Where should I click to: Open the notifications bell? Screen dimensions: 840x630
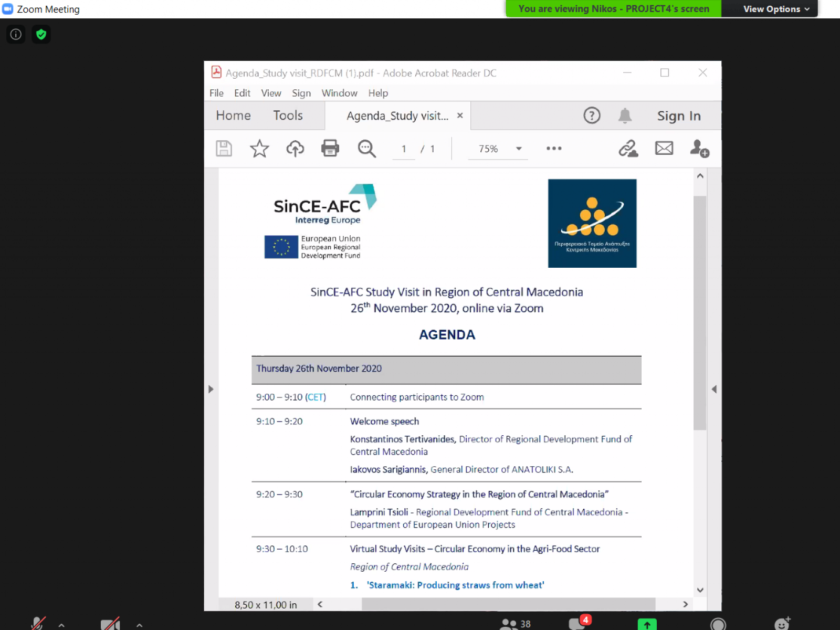click(x=625, y=115)
